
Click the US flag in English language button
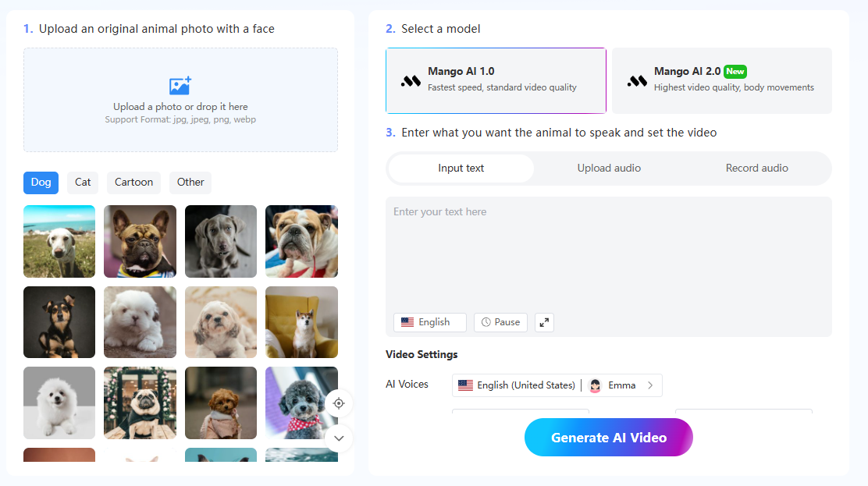point(407,322)
